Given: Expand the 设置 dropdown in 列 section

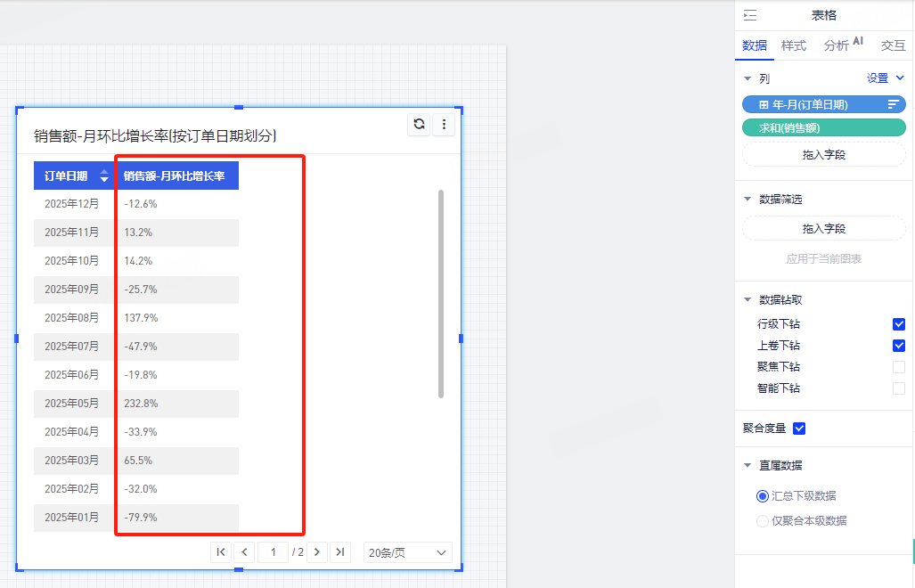Looking at the screenshot, I should pyautogui.click(x=886, y=78).
